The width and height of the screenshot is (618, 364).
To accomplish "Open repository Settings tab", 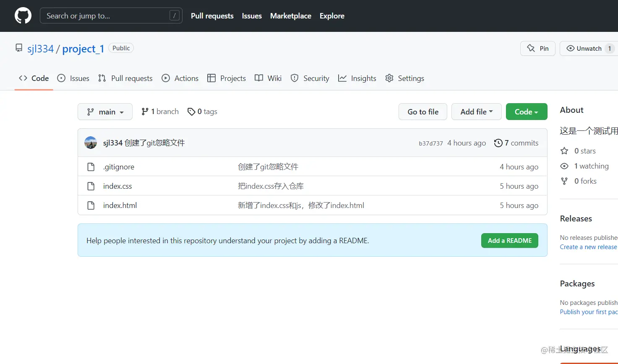I will click(405, 78).
